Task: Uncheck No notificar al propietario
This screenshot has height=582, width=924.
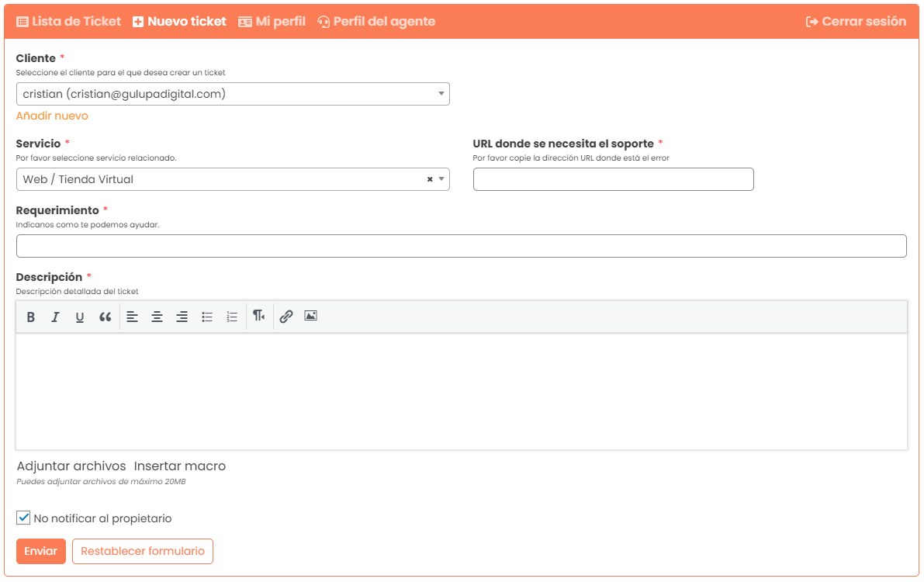Action: 23,518
